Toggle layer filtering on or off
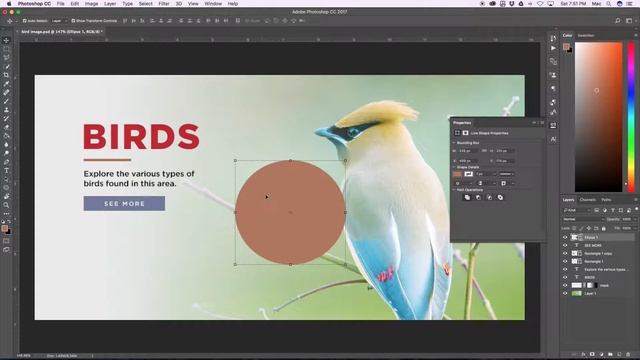The height and width of the screenshot is (360, 640). pyautogui.click(x=636, y=209)
